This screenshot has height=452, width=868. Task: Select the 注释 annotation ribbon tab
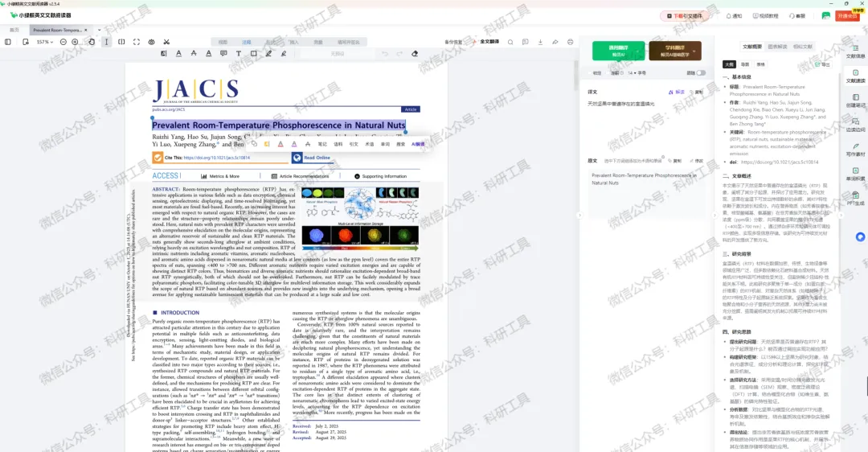247,42
